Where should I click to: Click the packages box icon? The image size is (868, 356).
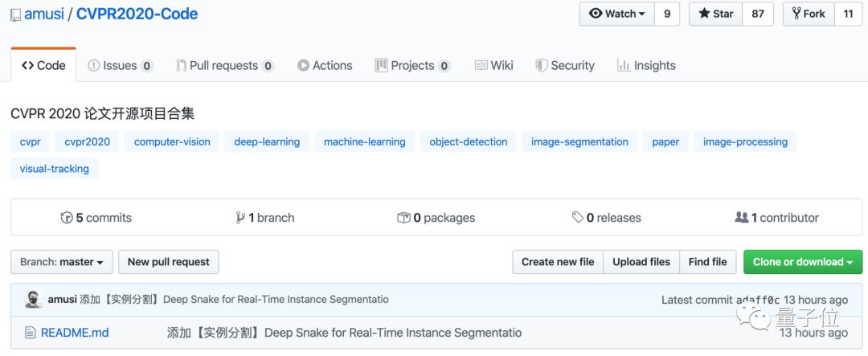tap(403, 218)
